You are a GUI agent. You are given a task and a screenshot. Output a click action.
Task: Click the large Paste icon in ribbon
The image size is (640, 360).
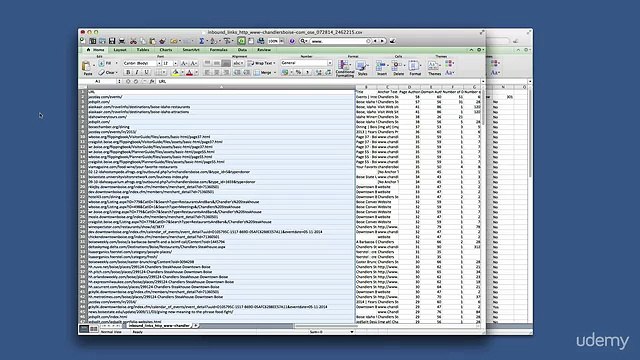click(86, 66)
